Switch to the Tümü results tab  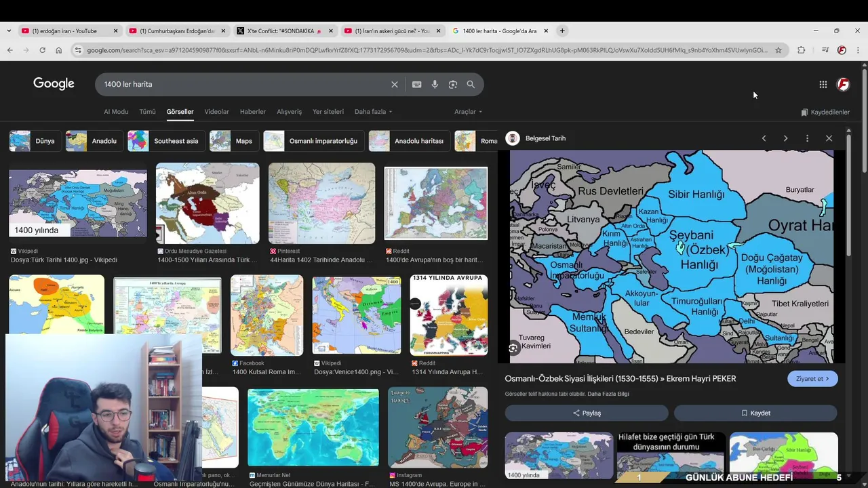tap(147, 112)
